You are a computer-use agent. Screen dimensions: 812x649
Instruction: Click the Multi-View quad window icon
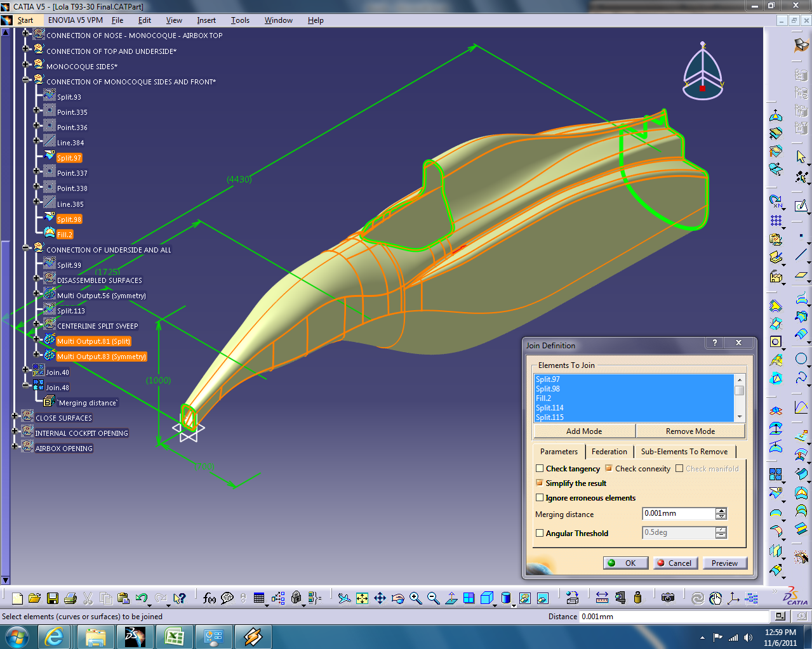click(469, 598)
